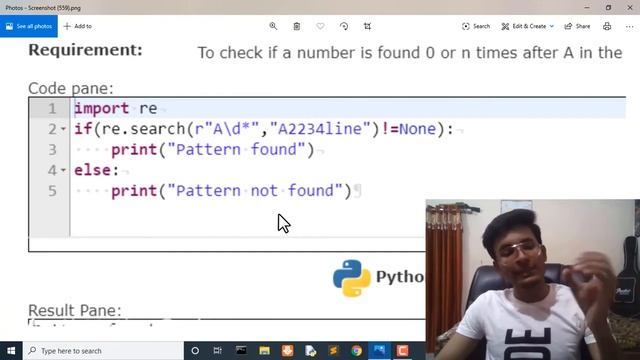The width and height of the screenshot is (640, 360).
Task: Open the document app icon beside the orange icon
Action: pyautogui.click(x=311, y=351)
